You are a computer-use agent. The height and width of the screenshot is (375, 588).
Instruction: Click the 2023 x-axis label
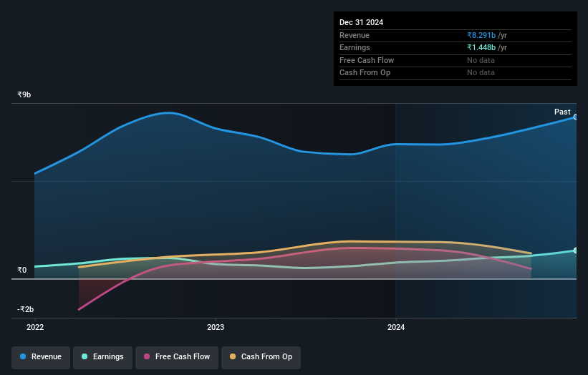point(216,328)
